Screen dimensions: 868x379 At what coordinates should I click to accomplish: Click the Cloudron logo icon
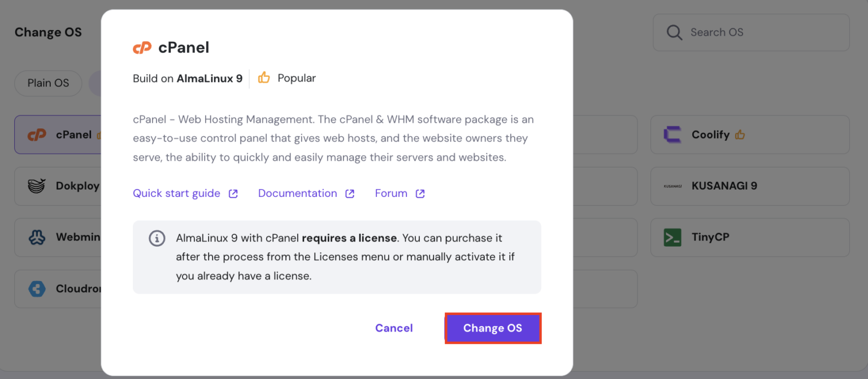36,288
